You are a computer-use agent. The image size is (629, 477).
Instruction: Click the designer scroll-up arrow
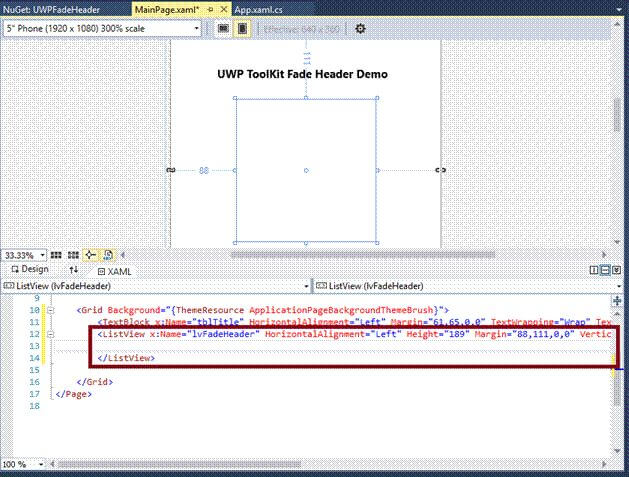(617, 25)
